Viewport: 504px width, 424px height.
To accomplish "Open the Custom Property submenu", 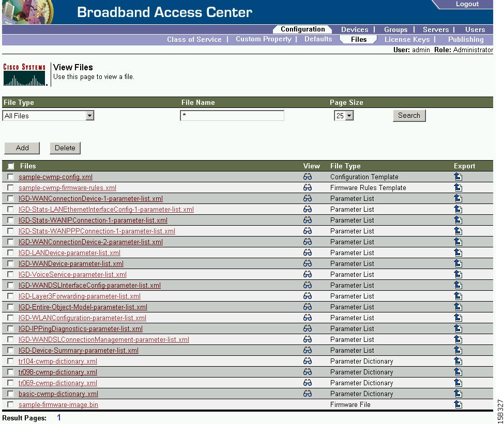I will pyautogui.click(x=264, y=39).
